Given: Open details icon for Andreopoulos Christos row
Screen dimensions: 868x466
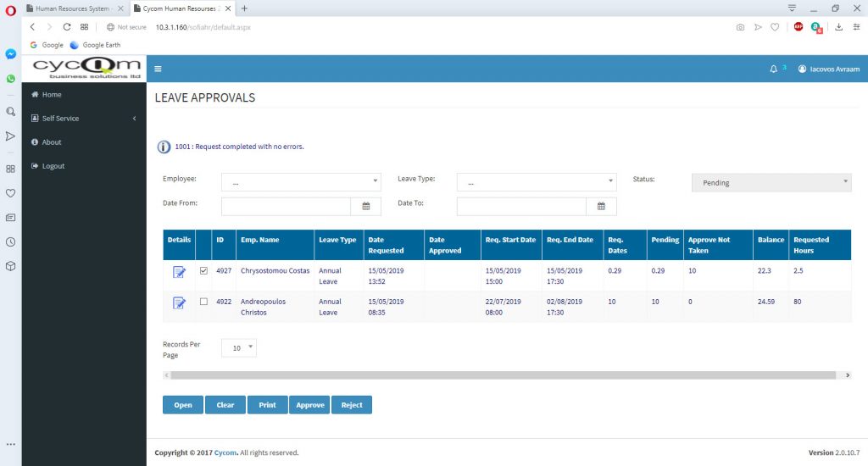Looking at the screenshot, I should 179,302.
